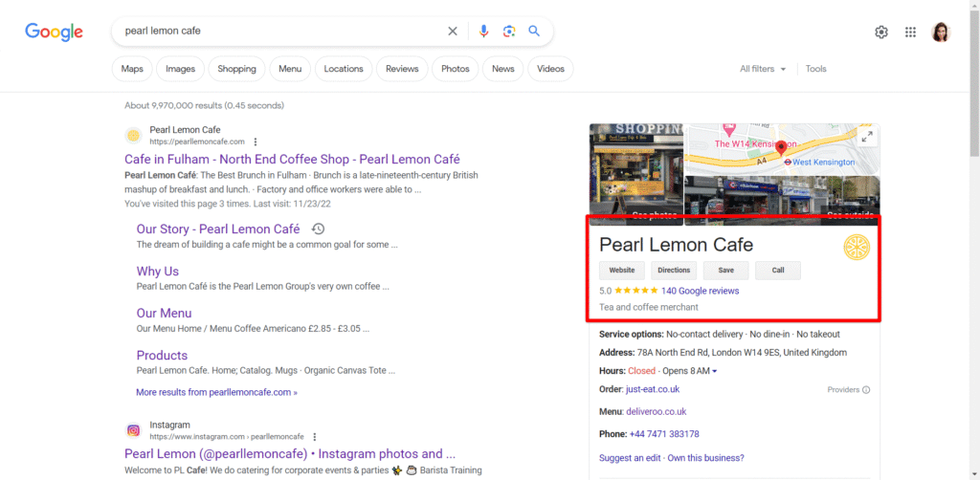Open More results from pearllemoncafe.com
Screen dimensions: 980x480
coord(217,393)
